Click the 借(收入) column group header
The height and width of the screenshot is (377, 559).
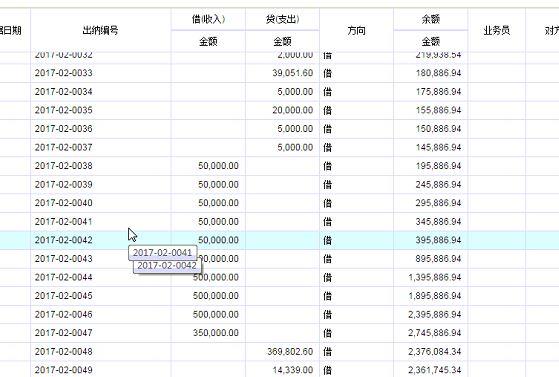208,19
